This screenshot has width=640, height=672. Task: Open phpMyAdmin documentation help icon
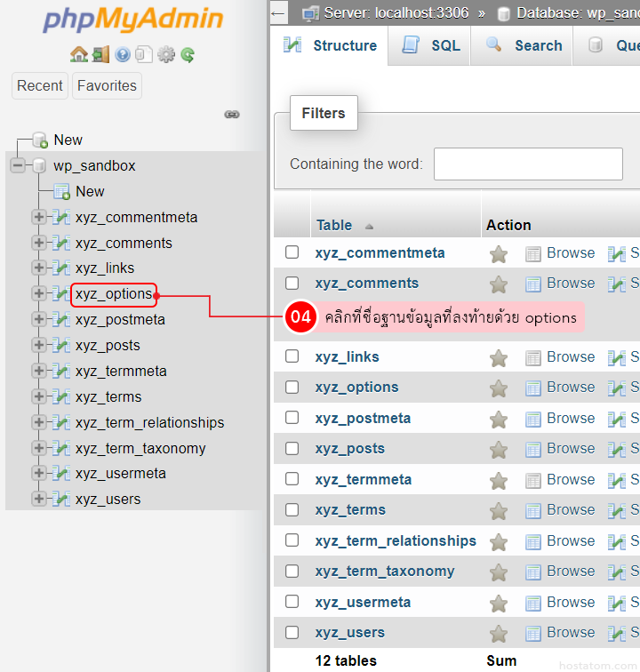(123, 55)
